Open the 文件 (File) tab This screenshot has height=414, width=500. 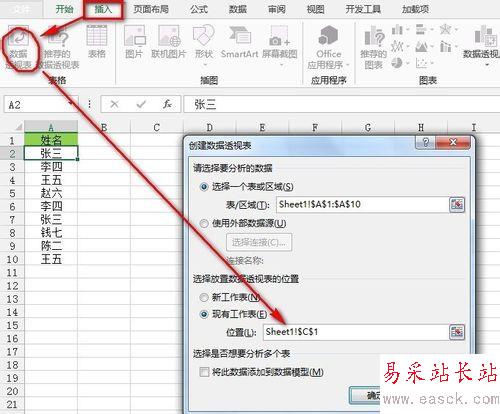coord(21,9)
